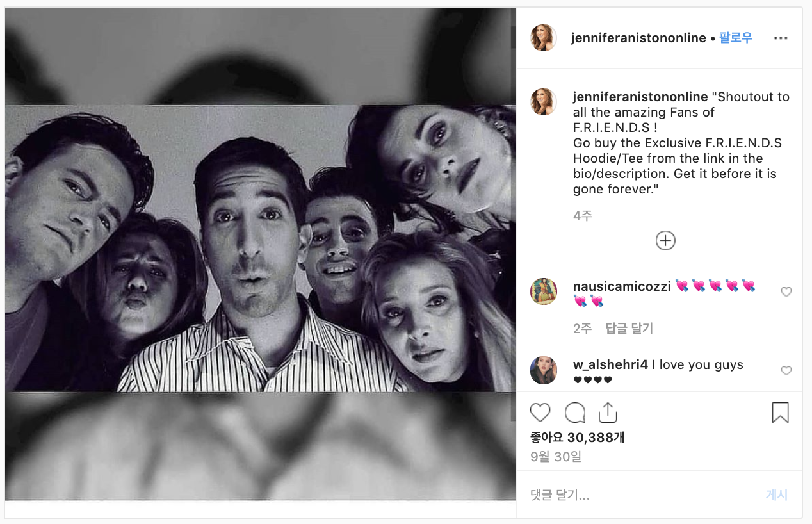Open jenniferanistononline profile from header

(638, 38)
